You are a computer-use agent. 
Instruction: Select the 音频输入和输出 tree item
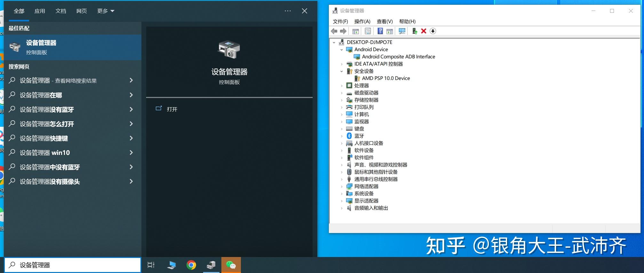371,208
